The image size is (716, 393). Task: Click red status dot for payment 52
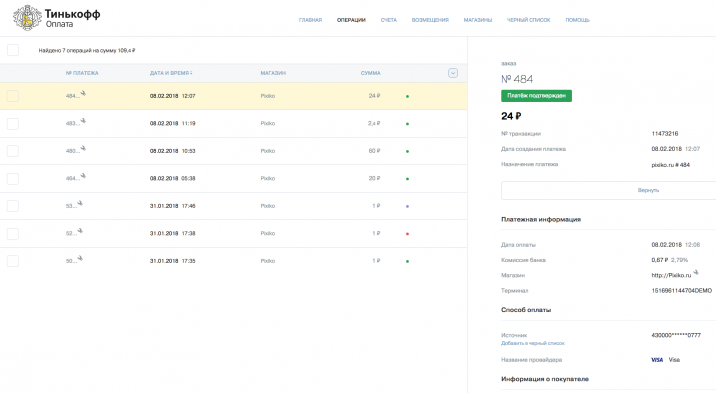(407, 234)
